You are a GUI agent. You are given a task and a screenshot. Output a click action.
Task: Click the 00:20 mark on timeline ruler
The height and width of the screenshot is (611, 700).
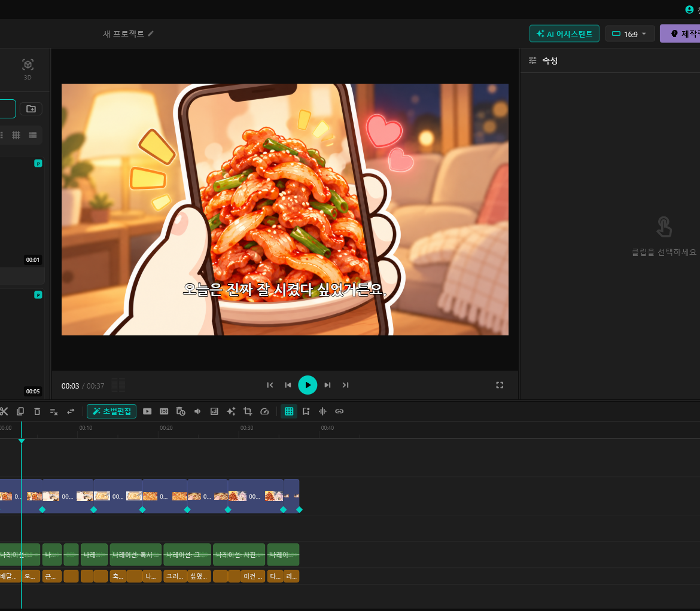pos(166,427)
